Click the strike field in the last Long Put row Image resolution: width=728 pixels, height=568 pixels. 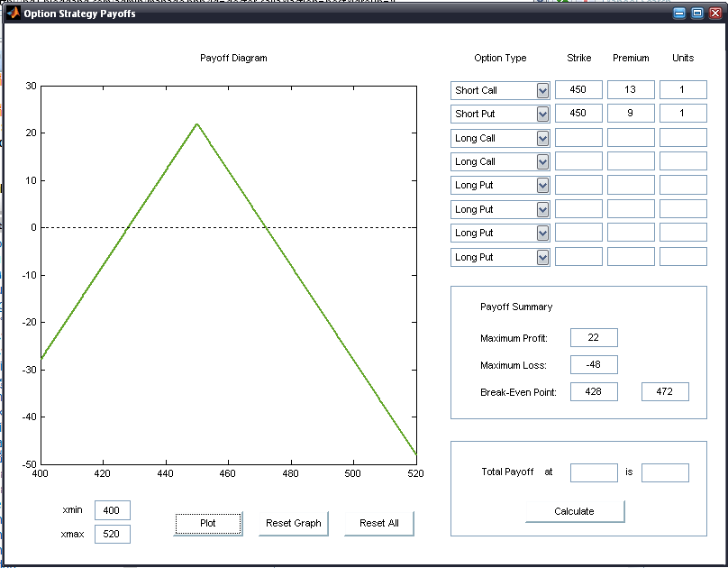tap(578, 256)
